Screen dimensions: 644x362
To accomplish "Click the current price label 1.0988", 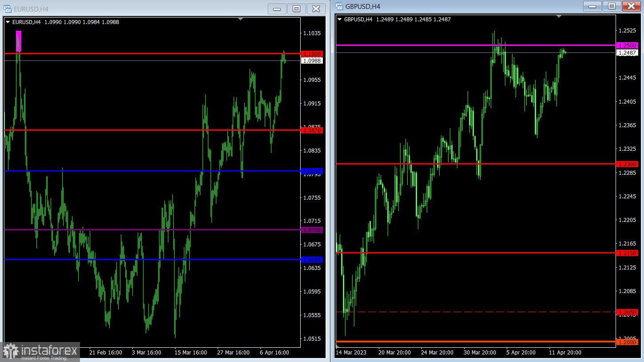I will click(x=312, y=60).
